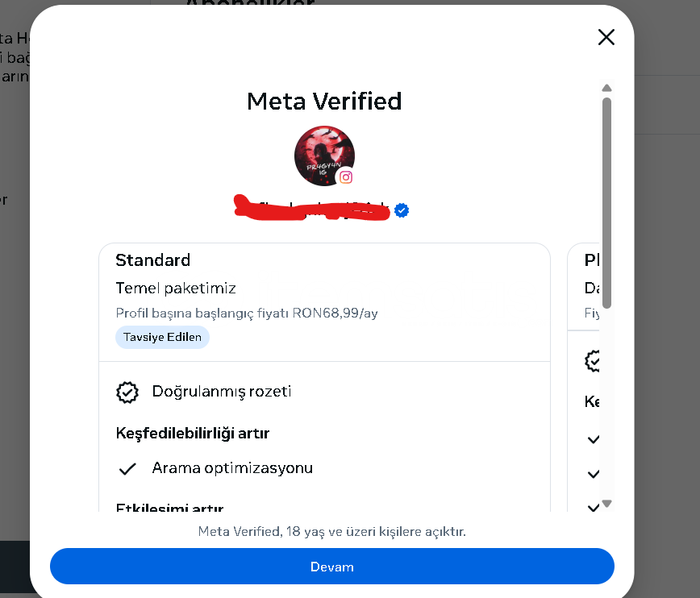Viewport: 700px width, 598px height.
Task: Close the Meta Verified dialog
Action: pyautogui.click(x=606, y=37)
